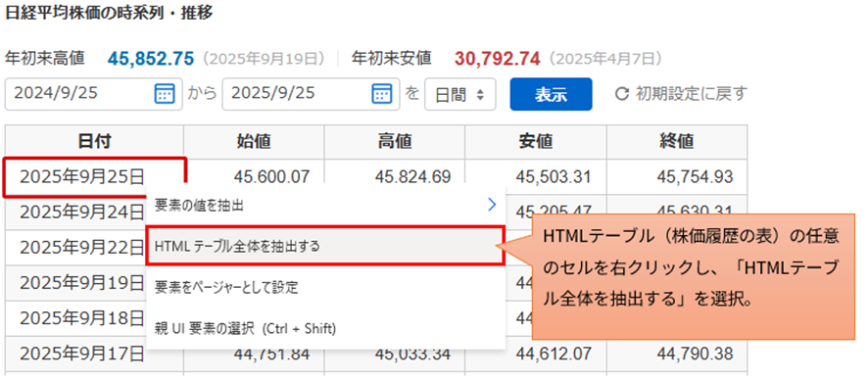Click the low value 44,612.07
Screen dimensions: 868x379
(554, 354)
